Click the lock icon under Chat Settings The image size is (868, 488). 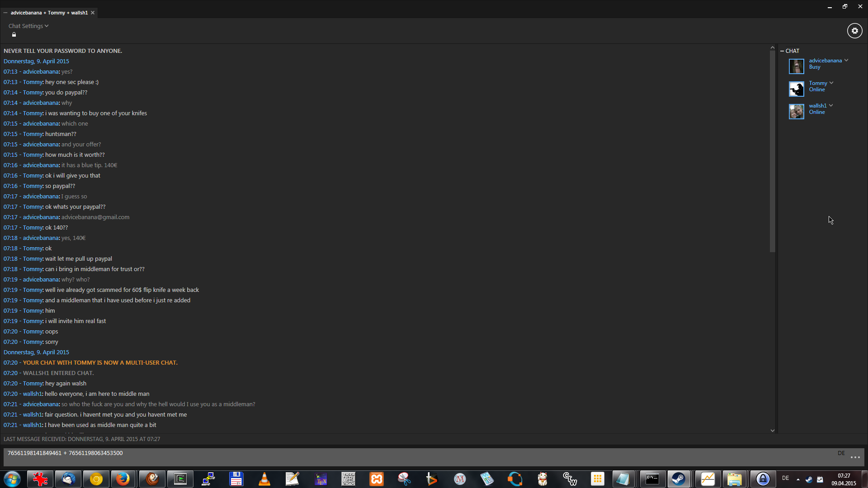click(x=14, y=35)
